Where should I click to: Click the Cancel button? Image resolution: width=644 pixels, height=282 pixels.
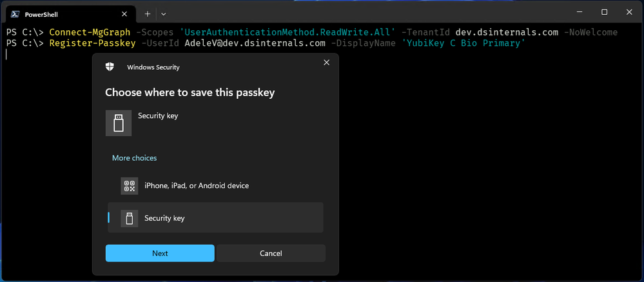271,253
